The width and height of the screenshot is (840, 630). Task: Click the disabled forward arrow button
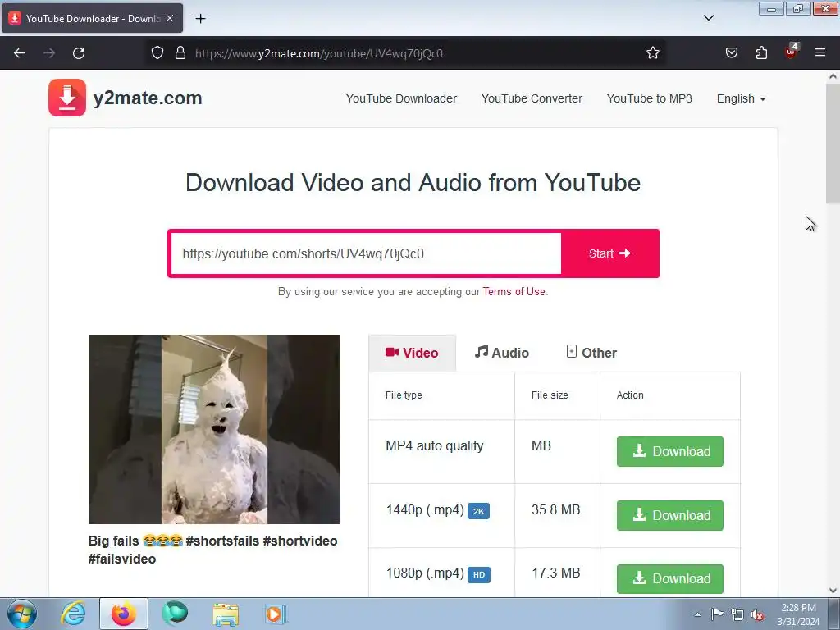[x=49, y=53]
